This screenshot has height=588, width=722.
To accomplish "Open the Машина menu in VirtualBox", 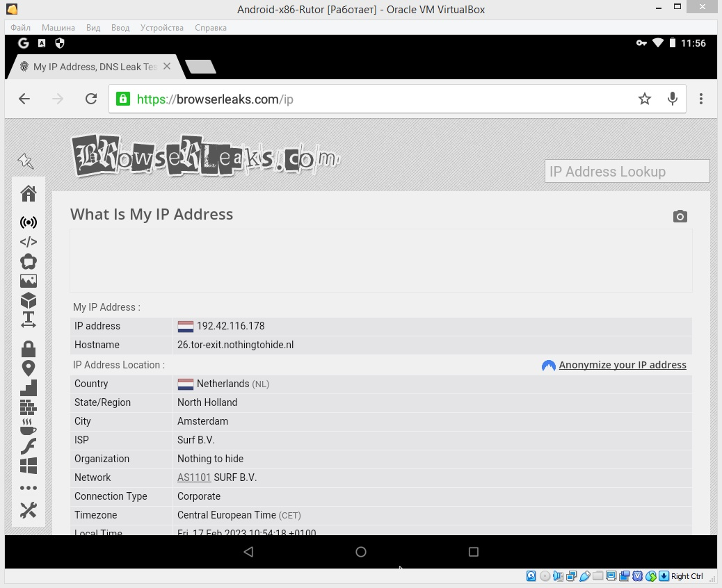I will [x=58, y=28].
